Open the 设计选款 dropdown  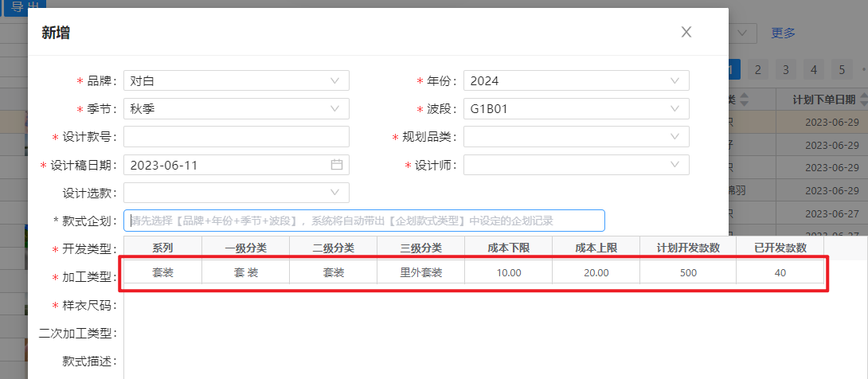point(236,193)
